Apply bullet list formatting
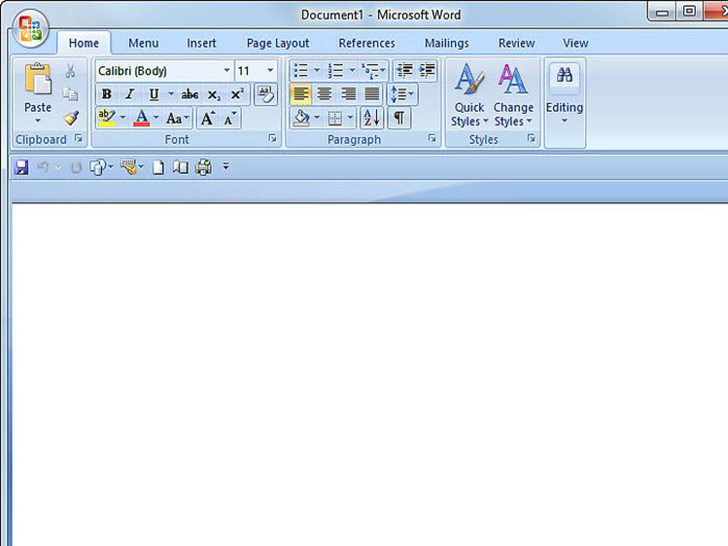 pyautogui.click(x=301, y=71)
